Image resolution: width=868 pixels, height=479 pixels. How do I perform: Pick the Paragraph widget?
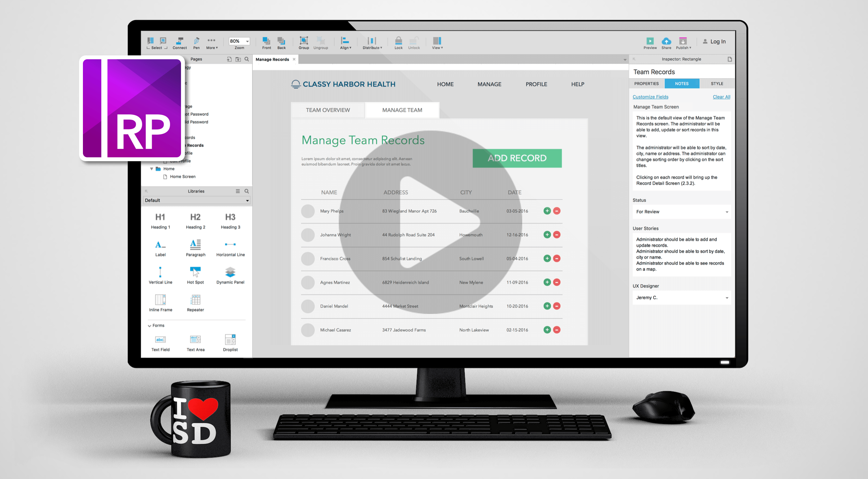coord(195,248)
